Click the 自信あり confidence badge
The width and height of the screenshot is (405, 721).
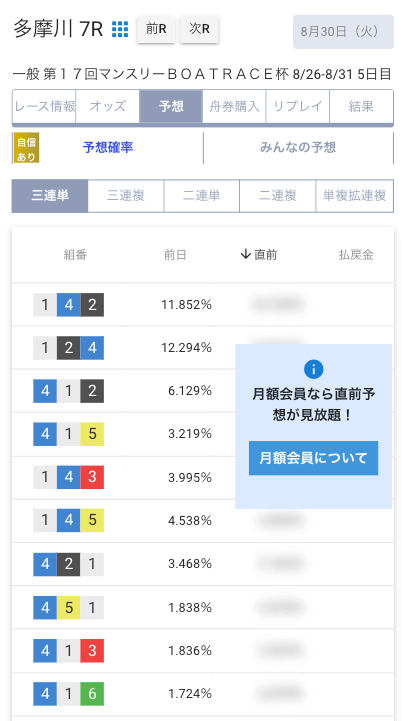[26, 148]
